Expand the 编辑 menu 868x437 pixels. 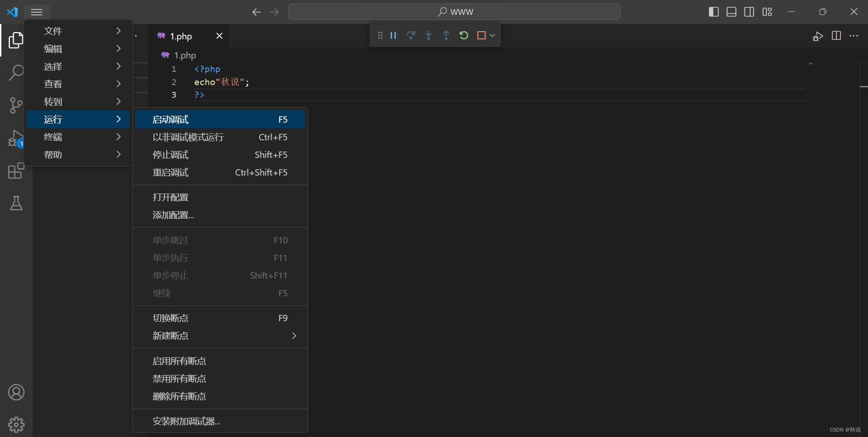[x=79, y=48]
